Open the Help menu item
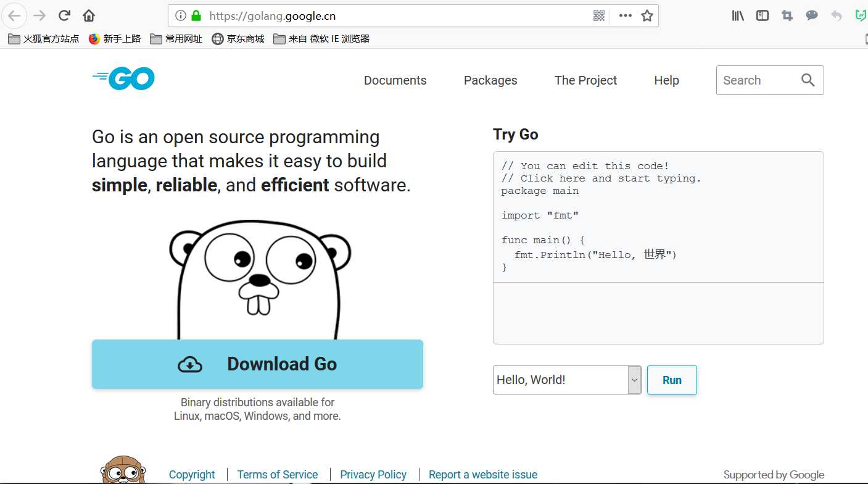Viewport: 868px width, 484px height. click(667, 80)
